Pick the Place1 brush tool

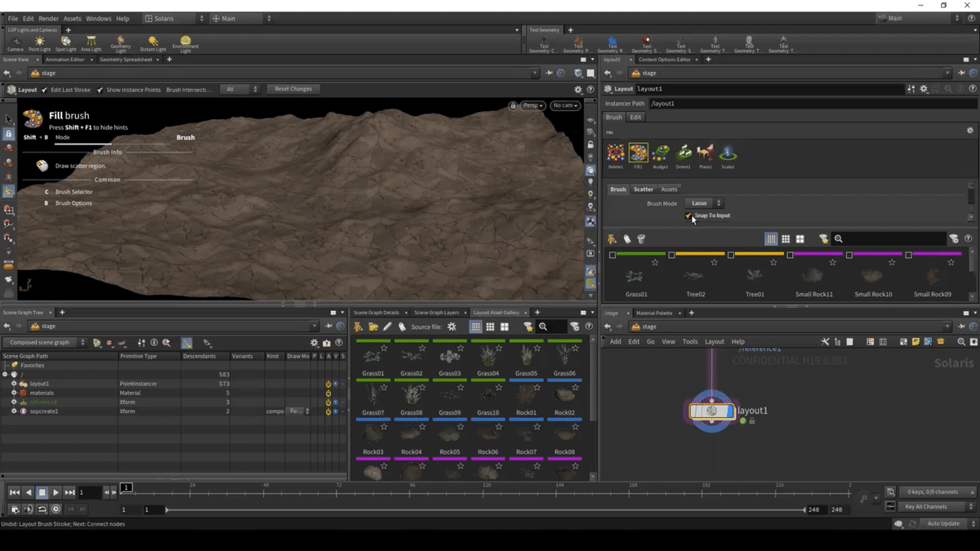click(706, 153)
